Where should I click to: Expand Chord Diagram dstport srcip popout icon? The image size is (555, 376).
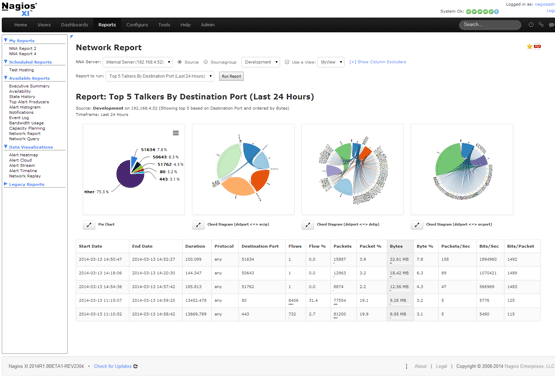(x=198, y=224)
